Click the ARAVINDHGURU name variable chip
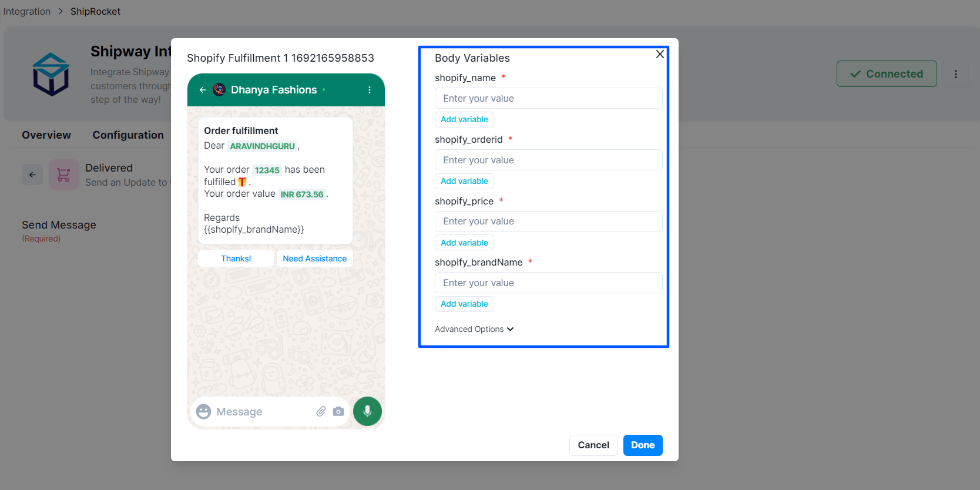 [263, 146]
